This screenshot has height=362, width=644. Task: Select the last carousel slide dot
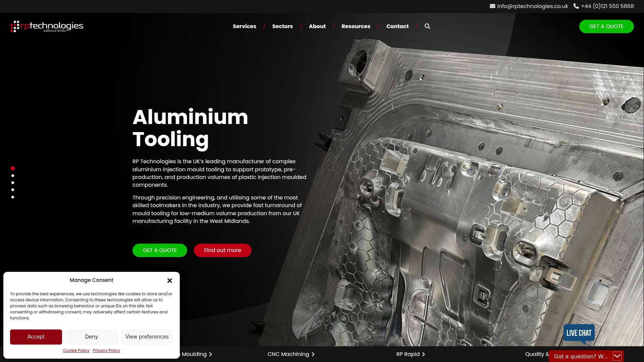point(13,197)
